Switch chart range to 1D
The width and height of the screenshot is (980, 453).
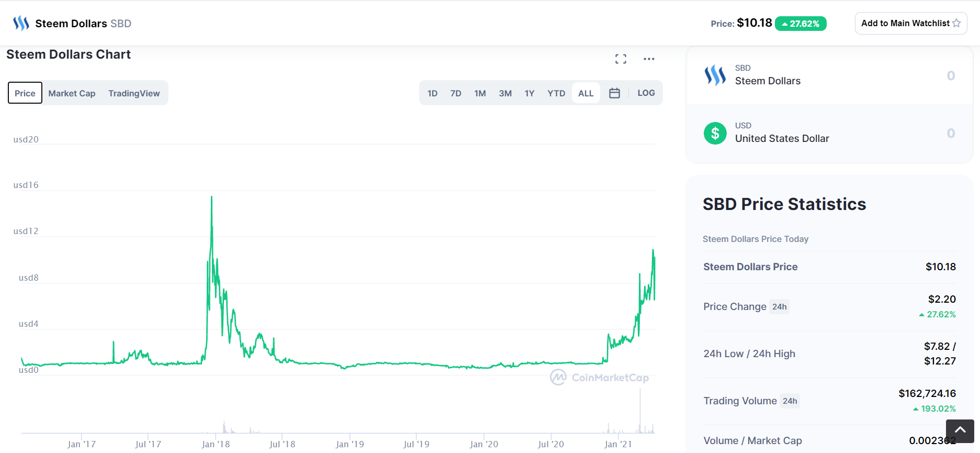click(x=432, y=93)
